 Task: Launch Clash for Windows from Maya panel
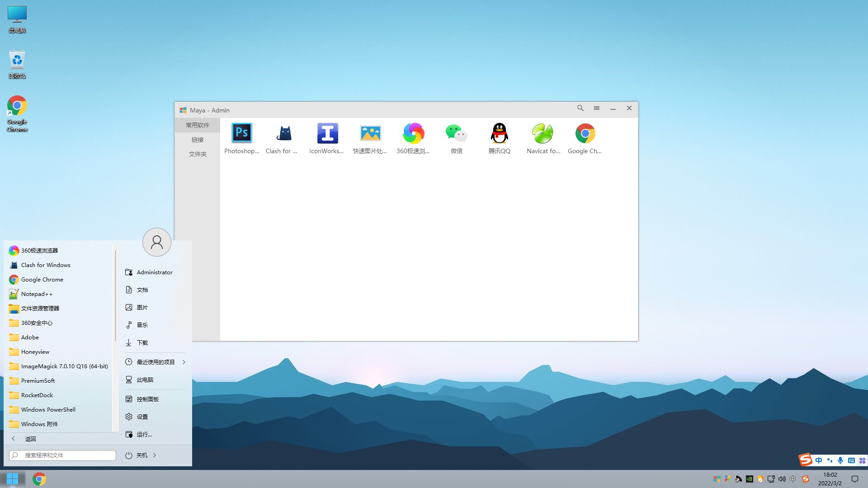283,133
